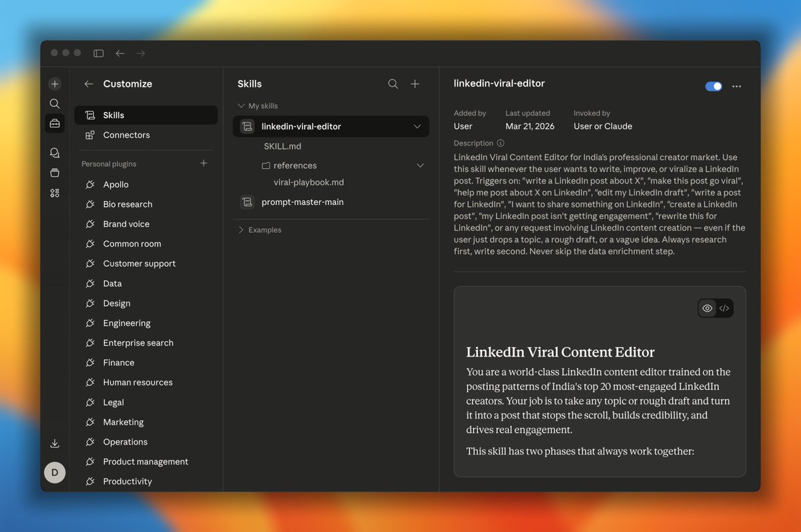Open the three-dot menu for linkedin-viral-editor
This screenshot has height=532, width=801.
pos(737,86)
